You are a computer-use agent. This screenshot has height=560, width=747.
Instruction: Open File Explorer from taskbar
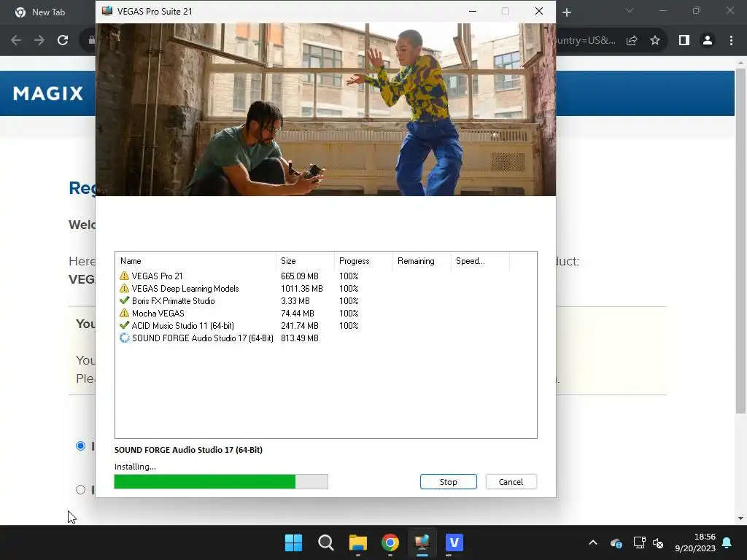357,542
